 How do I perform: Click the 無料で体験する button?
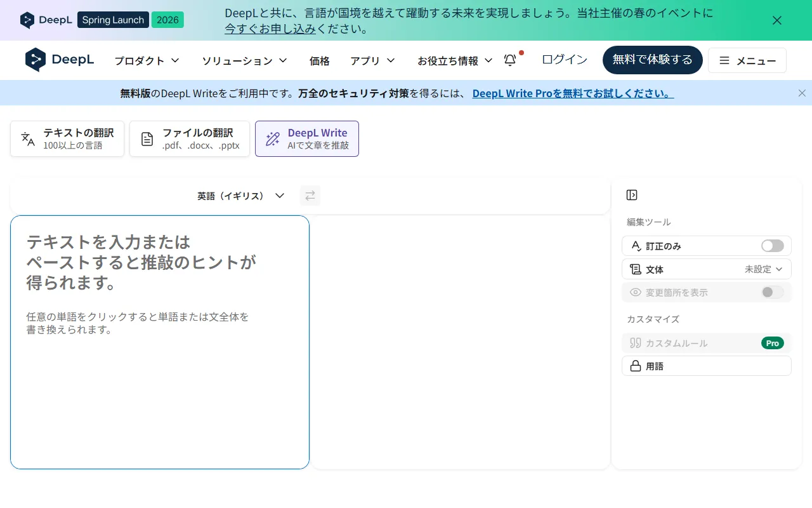[652, 60]
